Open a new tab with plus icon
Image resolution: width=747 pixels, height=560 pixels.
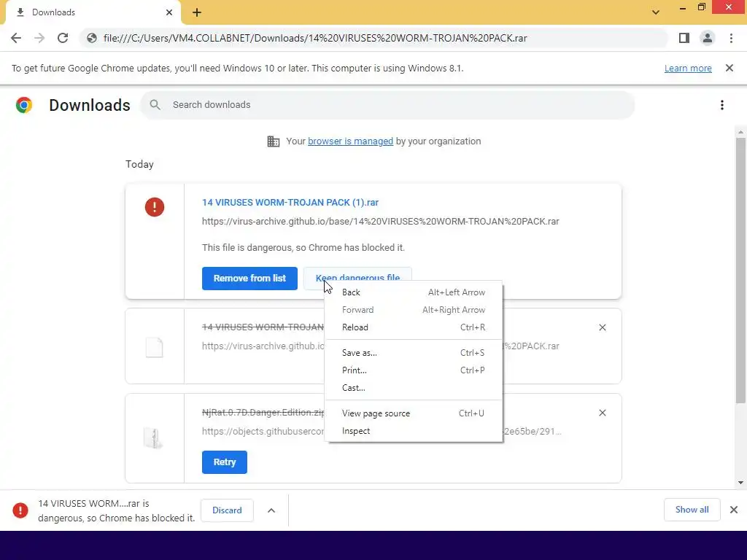point(197,12)
